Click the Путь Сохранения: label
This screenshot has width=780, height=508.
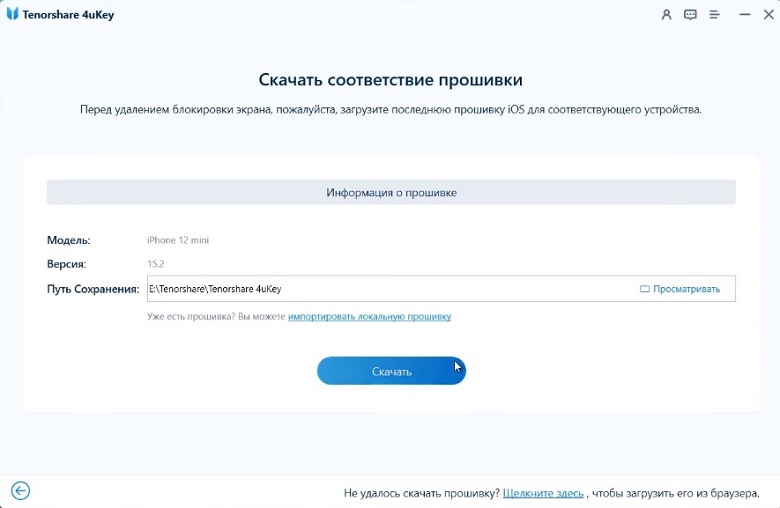click(x=92, y=289)
